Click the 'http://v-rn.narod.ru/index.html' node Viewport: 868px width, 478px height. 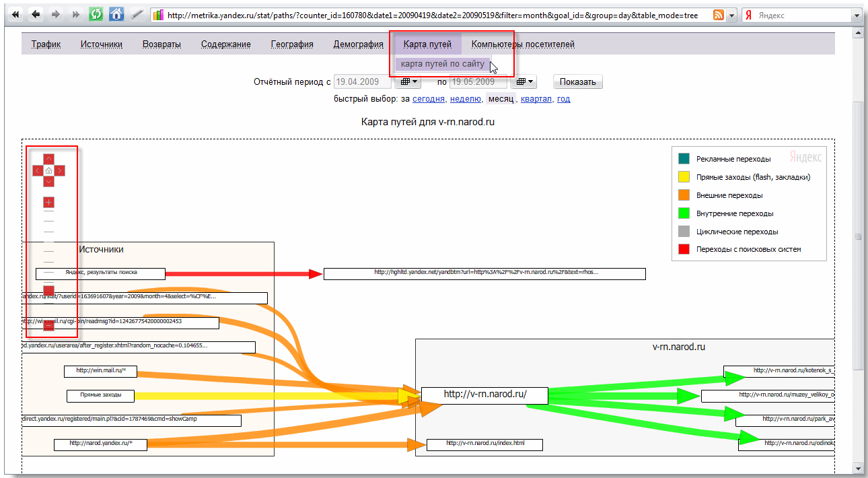(484, 444)
